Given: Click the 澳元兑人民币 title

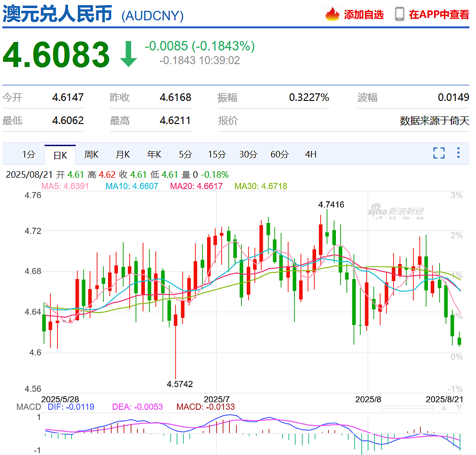Looking at the screenshot, I should pyautogui.click(x=58, y=14).
